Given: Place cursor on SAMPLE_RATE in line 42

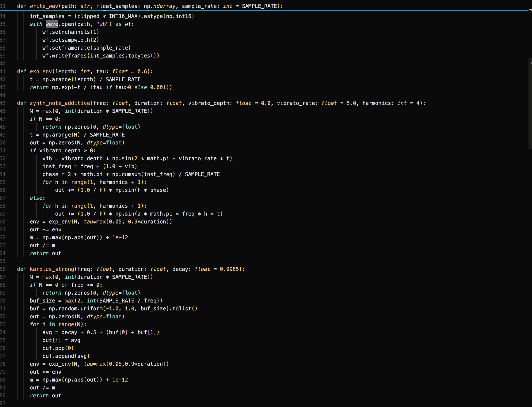Looking at the screenshot, I should point(123,79).
